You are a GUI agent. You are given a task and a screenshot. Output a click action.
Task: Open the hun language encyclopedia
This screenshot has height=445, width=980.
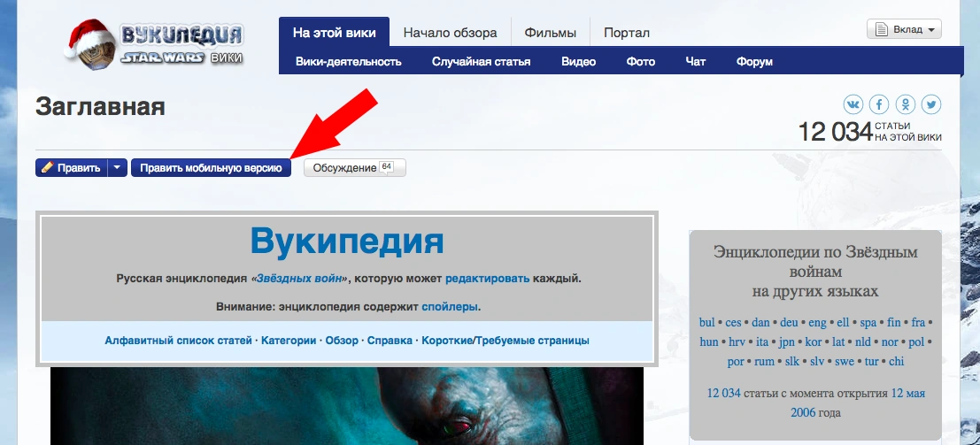[x=709, y=341]
